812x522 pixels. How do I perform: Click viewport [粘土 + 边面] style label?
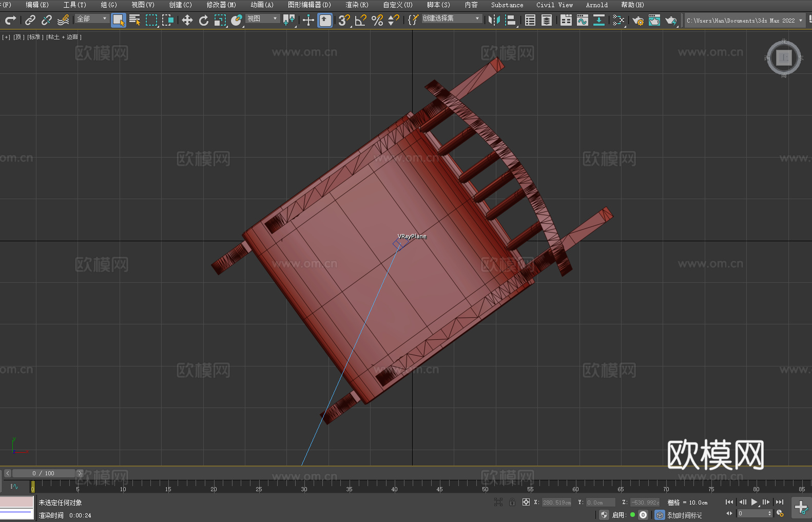64,37
